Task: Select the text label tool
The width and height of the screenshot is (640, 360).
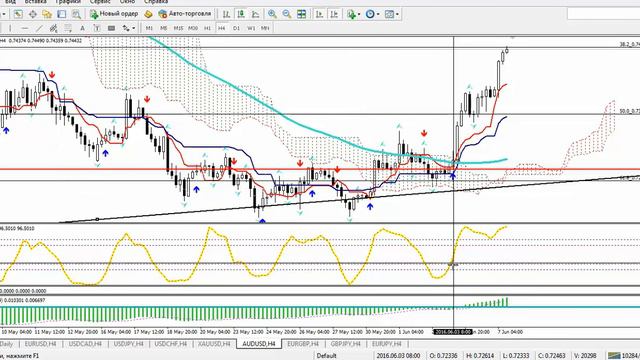Action: pos(97,28)
